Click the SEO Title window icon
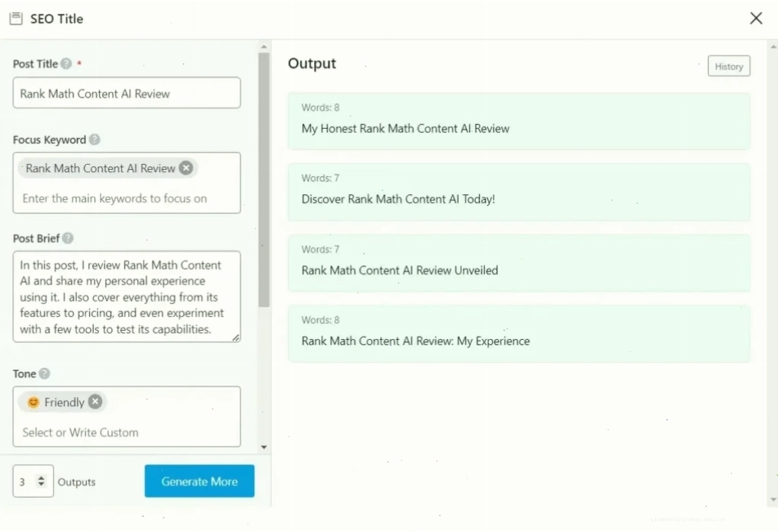 [x=16, y=19]
